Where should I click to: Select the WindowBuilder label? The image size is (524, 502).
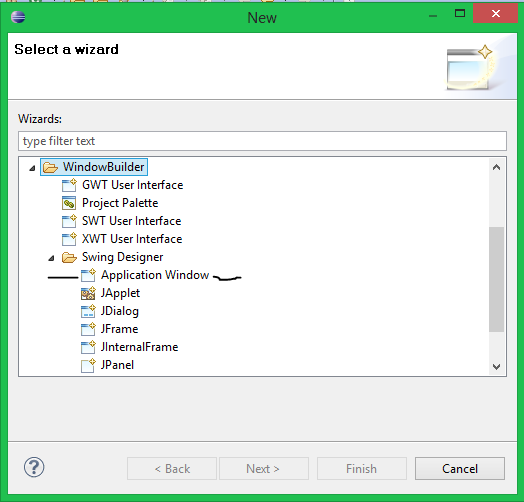(x=104, y=167)
